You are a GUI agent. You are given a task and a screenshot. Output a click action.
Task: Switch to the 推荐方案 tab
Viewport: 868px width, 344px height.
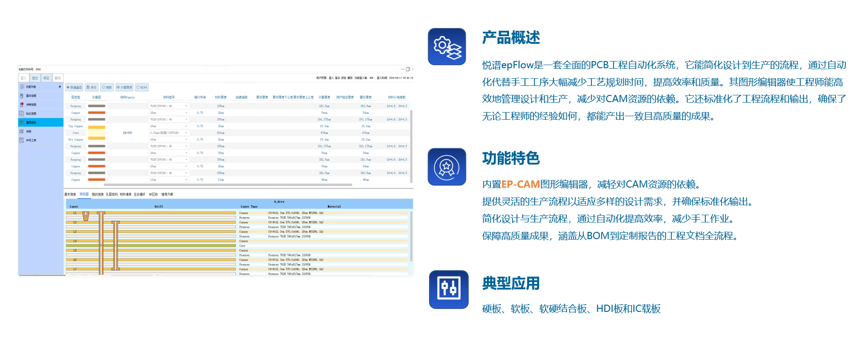pyautogui.click(x=167, y=194)
